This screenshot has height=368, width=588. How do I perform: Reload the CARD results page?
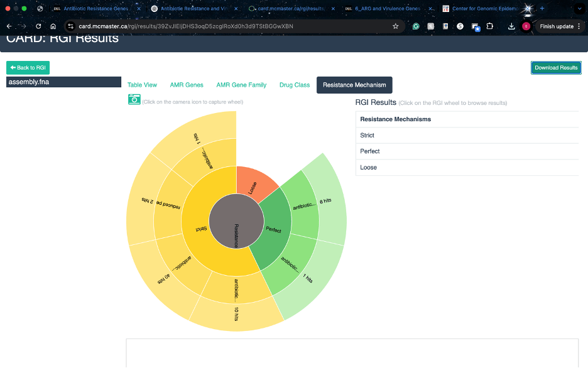tap(38, 26)
